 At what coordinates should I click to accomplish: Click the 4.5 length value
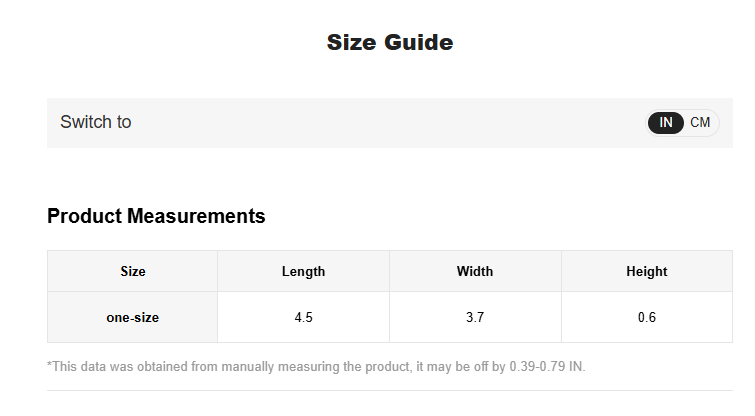(x=303, y=318)
